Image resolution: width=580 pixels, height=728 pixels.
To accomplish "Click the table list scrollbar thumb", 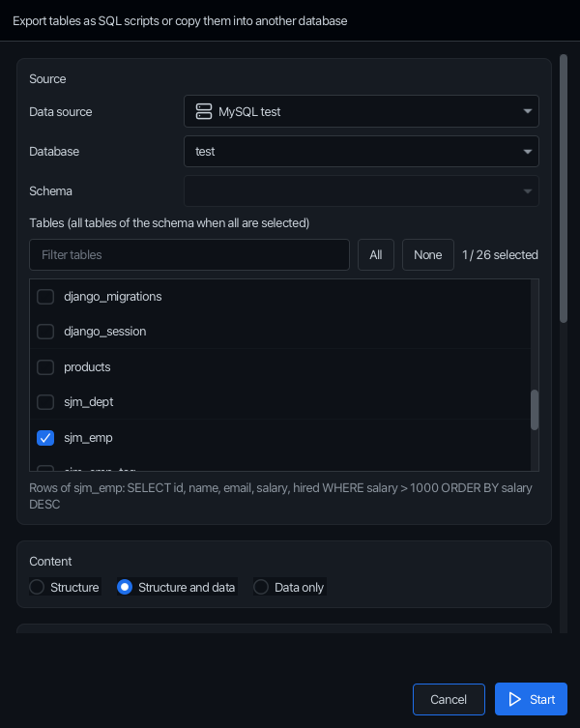I will pyautogui.click(x=535, y=410).
